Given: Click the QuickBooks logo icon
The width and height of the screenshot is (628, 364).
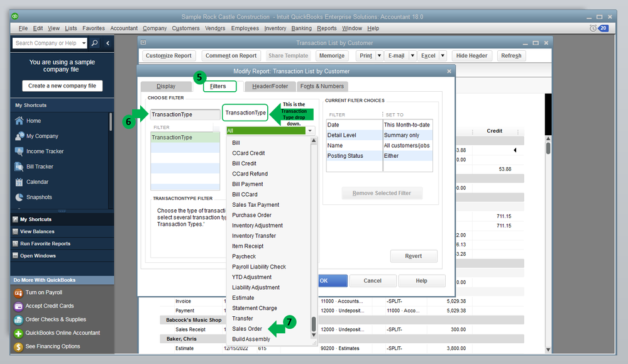Looking at the screenshot, I should click(15, 16).
